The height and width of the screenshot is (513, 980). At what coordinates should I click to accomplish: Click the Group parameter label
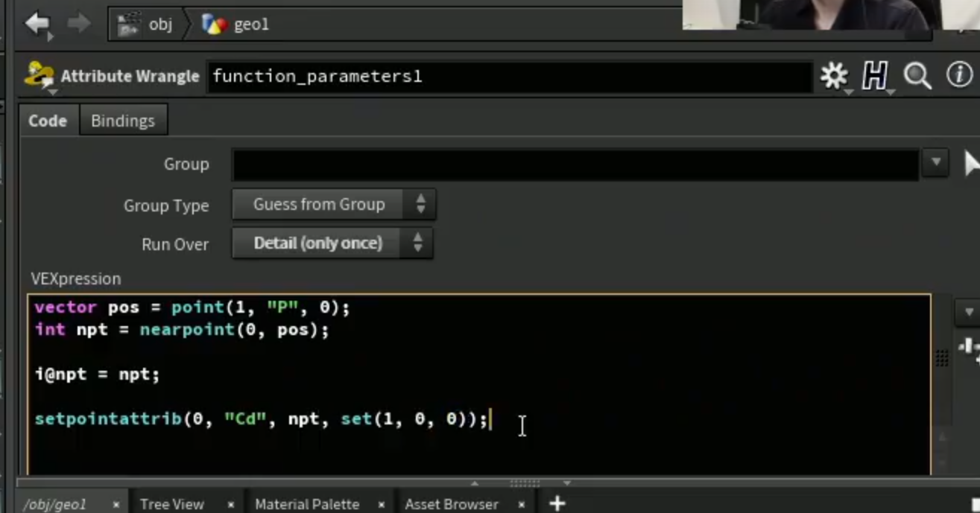[186, 164]
